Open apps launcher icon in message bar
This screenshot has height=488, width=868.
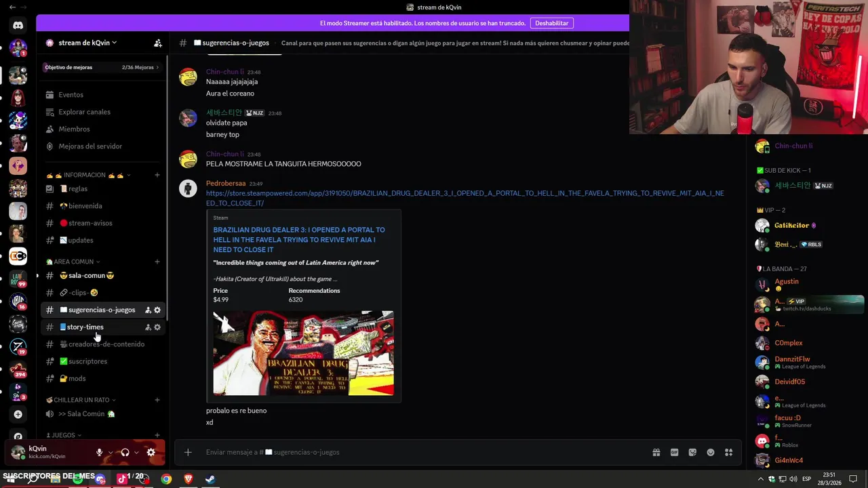click(x=729, y=452)
